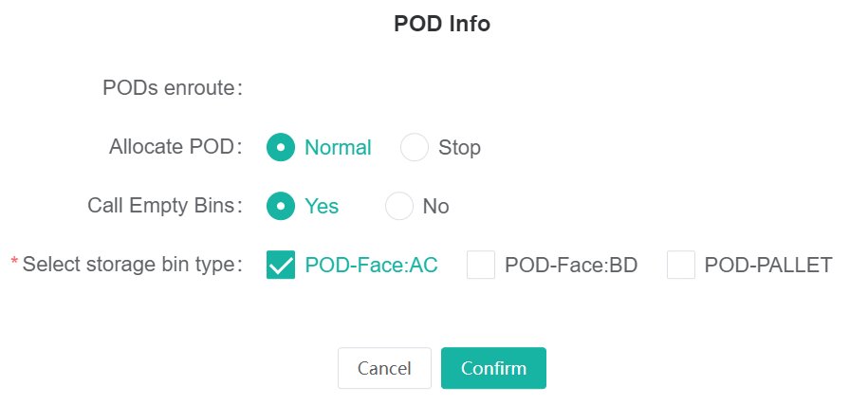Tick the POD-PALLET checkbox

point(681,266)
